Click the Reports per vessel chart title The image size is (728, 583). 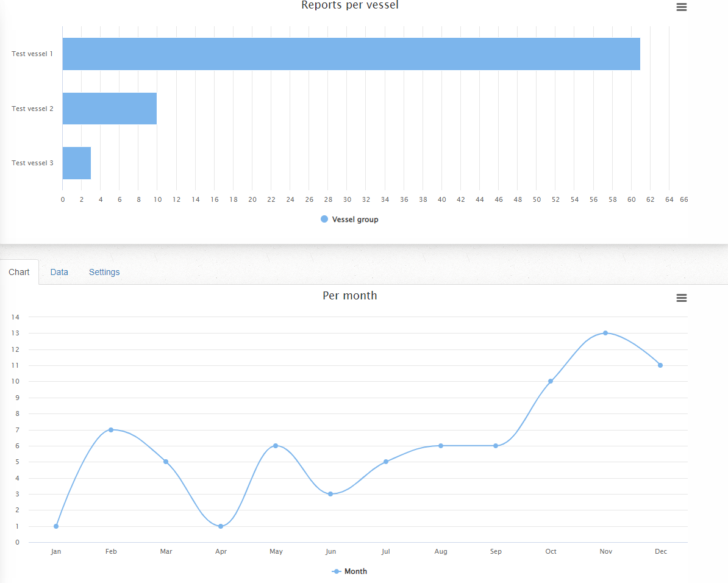click(350, 5)
